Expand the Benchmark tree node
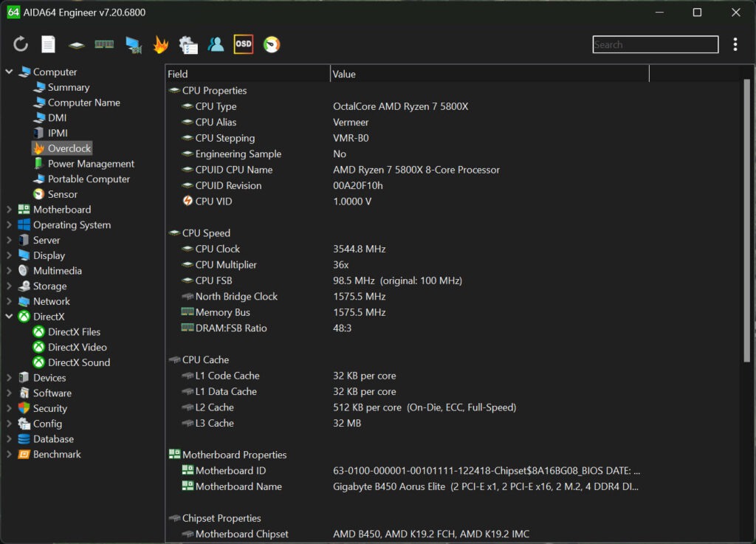 (9, 455)
